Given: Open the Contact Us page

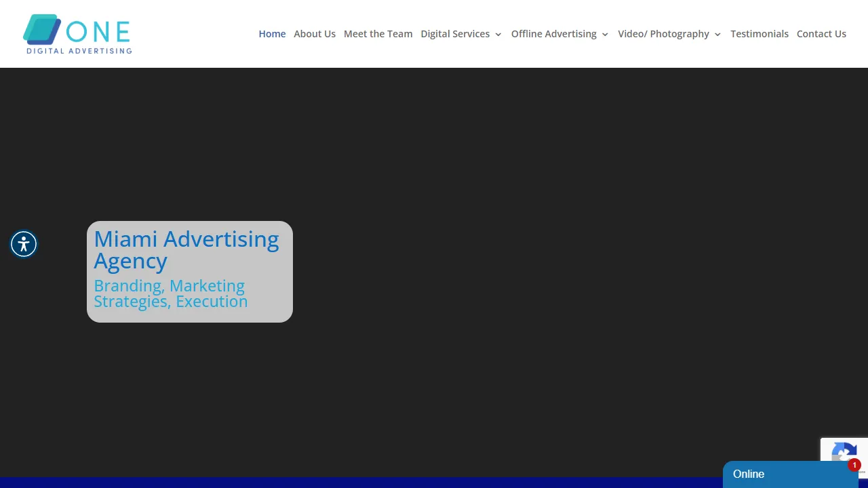Looking at the screenshot, I should click(821, 34).
